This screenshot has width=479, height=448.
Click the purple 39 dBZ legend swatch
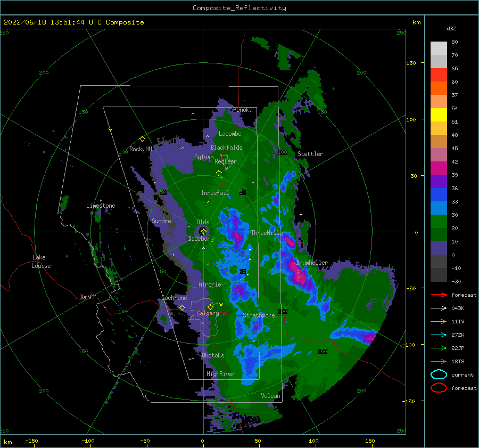(x=439, y=181)
